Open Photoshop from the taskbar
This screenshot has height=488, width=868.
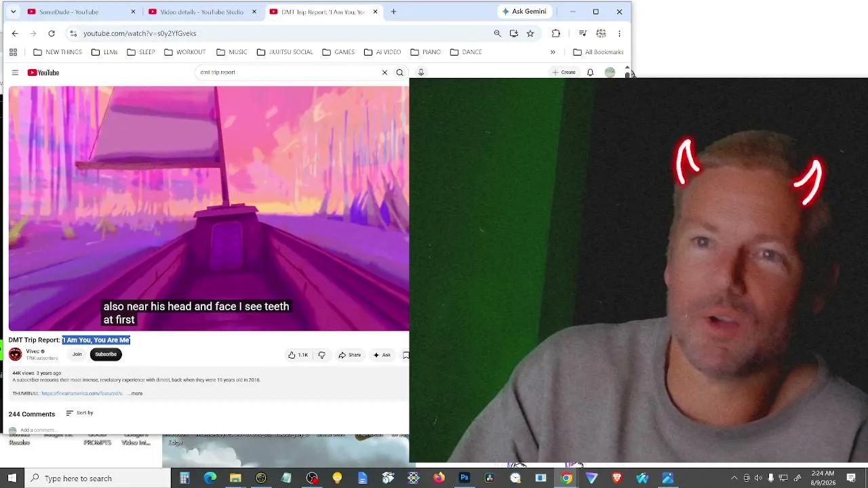point(465,478)
